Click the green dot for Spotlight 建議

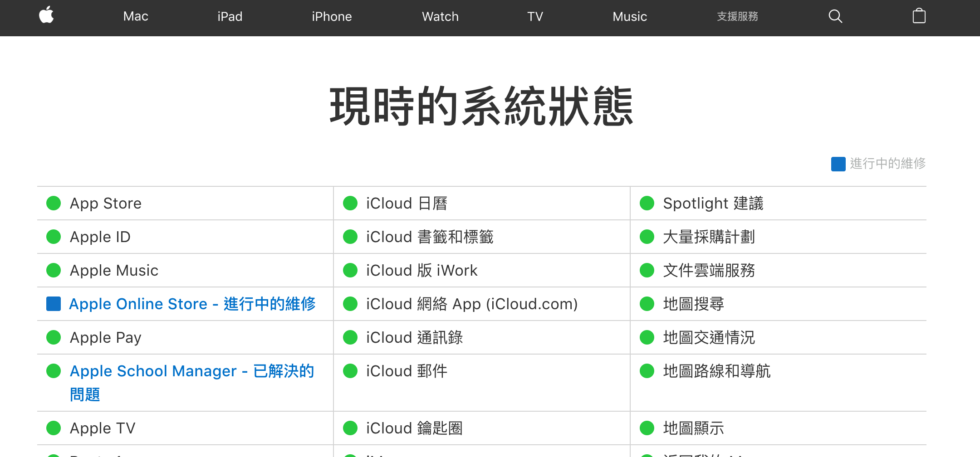pyautogui.click(x=647, y=203)
